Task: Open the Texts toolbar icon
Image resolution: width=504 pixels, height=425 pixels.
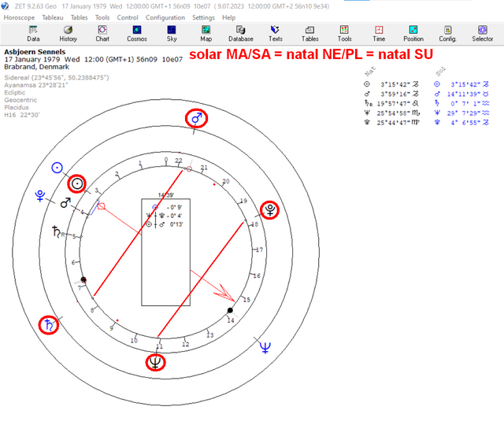Action: click(x=276, y=34)
